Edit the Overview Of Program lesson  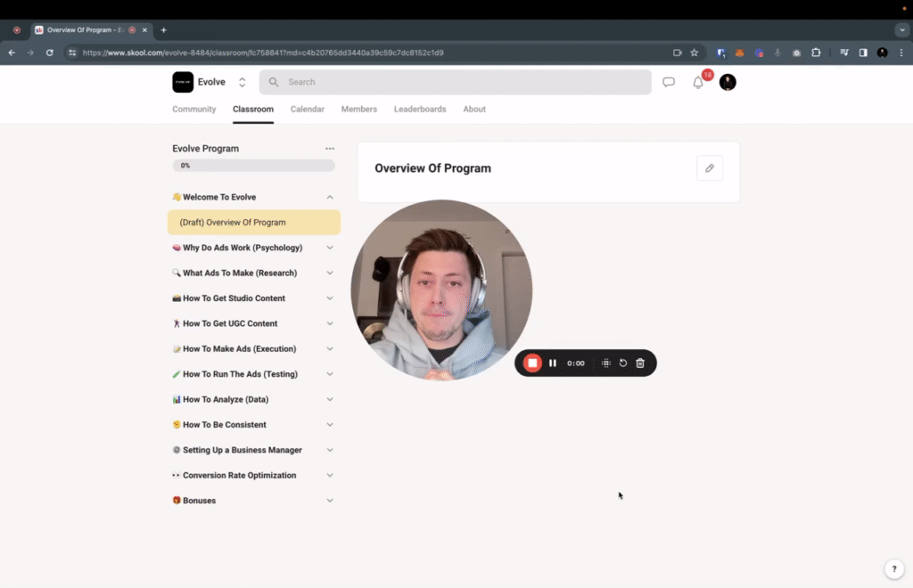point(709,167)
